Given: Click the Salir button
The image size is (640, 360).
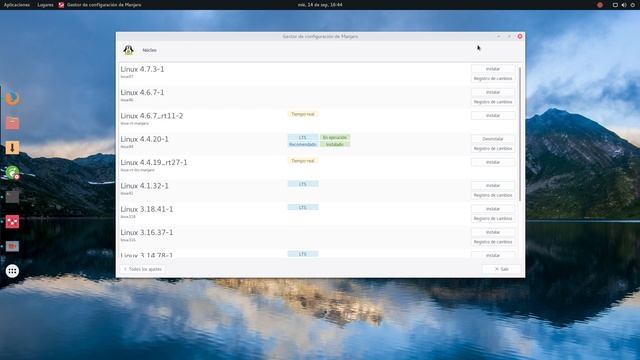Looking at the screenshot, I should click(x=501, y=269).
